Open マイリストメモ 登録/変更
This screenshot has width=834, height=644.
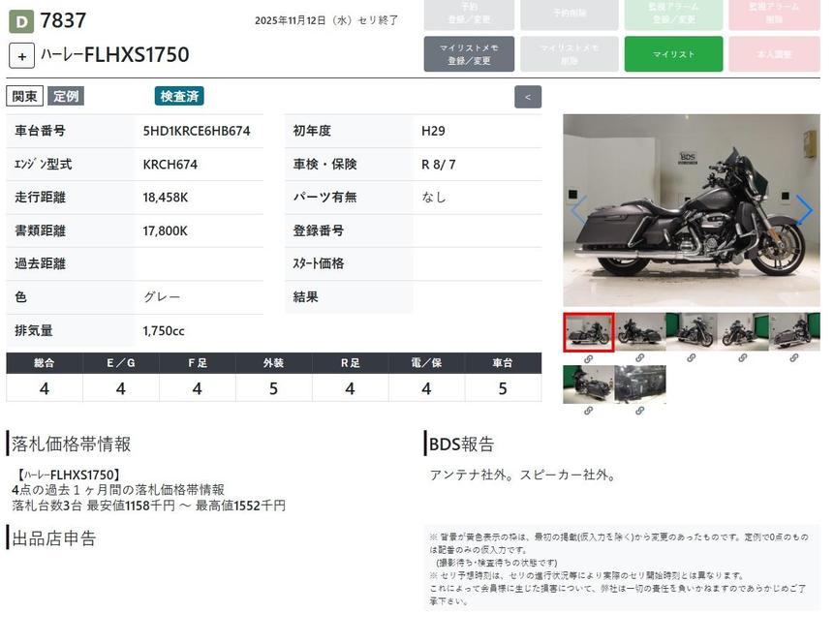pos(469,54)
